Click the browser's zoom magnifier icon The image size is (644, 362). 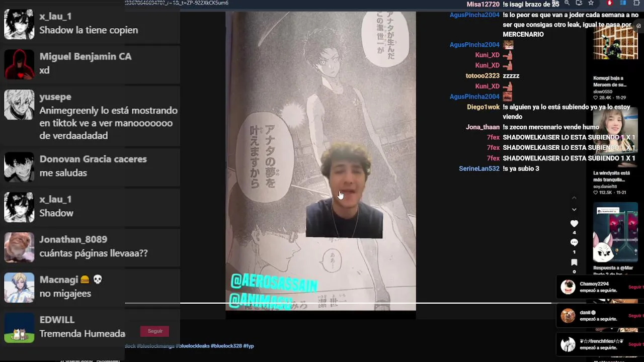[x=567, y=3]
